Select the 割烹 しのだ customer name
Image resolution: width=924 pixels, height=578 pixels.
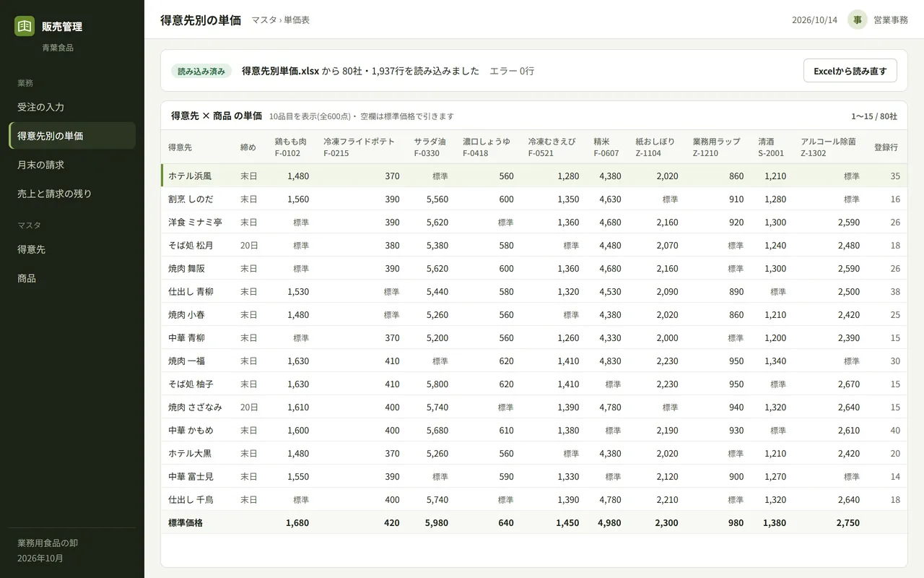pyautogui.click(x=191, y=199)
